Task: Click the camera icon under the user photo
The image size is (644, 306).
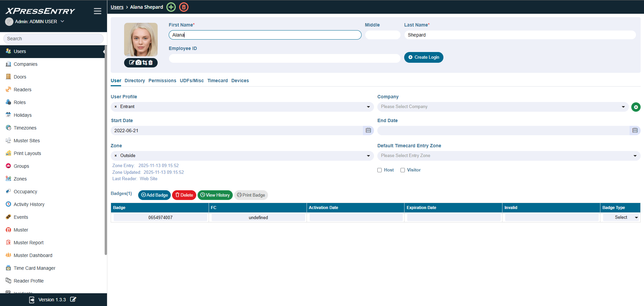Action: click(x=138, y=62)
